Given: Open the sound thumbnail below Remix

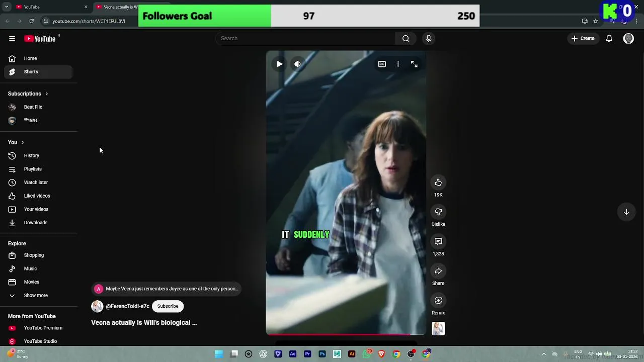Looking at the screenshot, I should 438,329.
